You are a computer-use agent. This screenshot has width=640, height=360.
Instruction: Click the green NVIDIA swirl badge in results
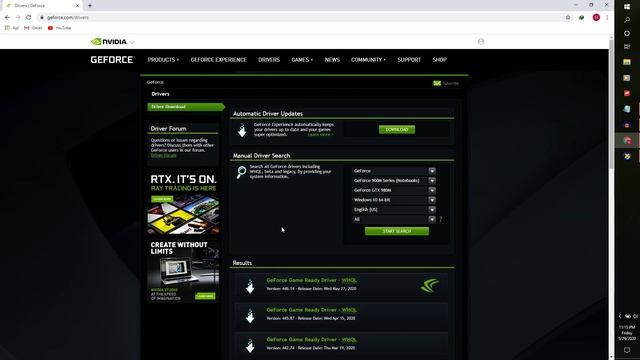(429, 285)
